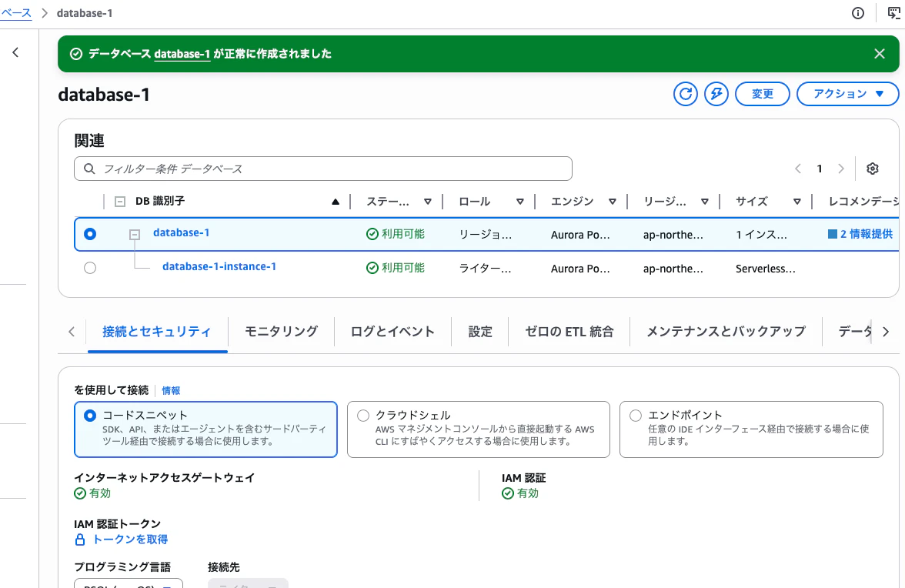The image size is (905, 588).
Task: Sort by リージョン column arrow
Action: tap(705, 202)
